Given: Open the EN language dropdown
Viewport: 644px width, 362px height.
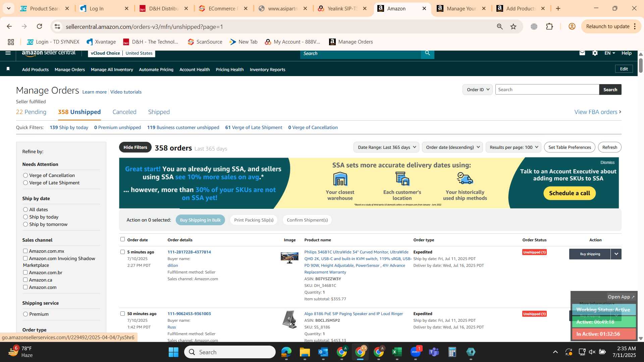Looking at the screenshot, I should [x=610, y=53].
